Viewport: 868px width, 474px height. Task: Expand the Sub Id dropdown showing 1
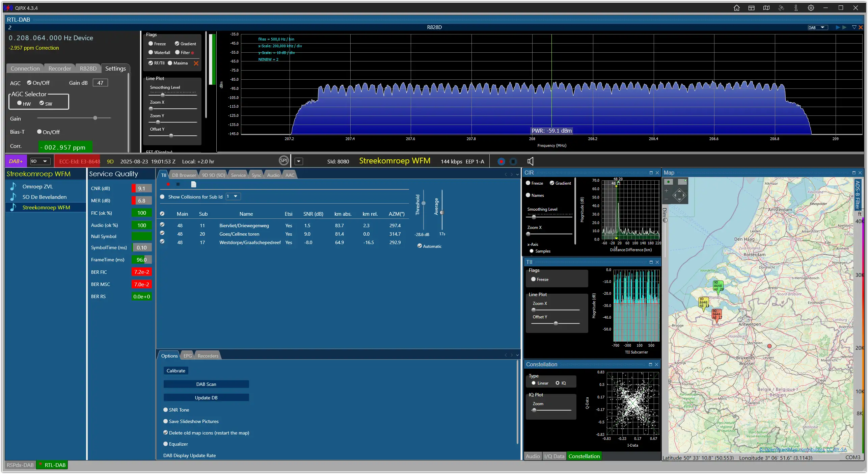coord(233,196)
